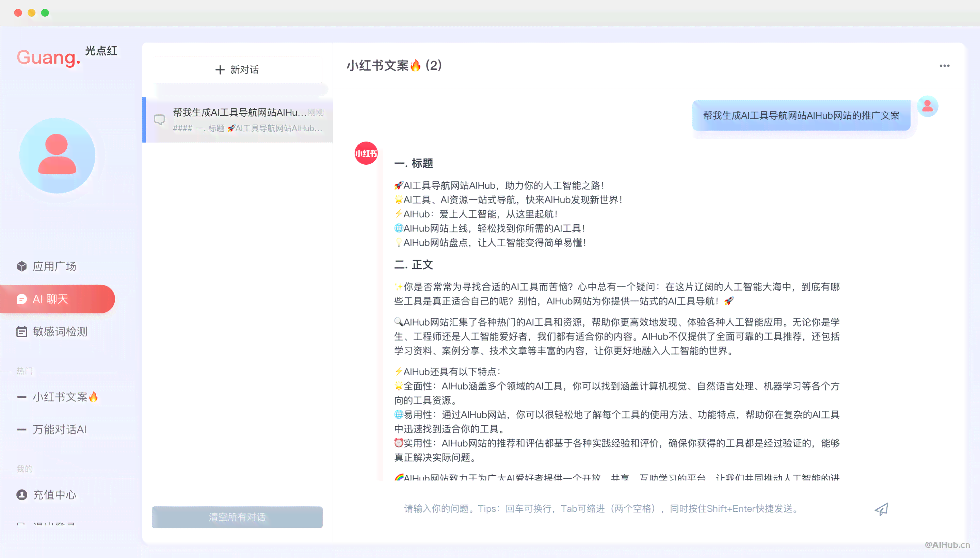980x558 pixels.
Task: Open the large user avatar in sidebar
Action: tap(57, 155)
